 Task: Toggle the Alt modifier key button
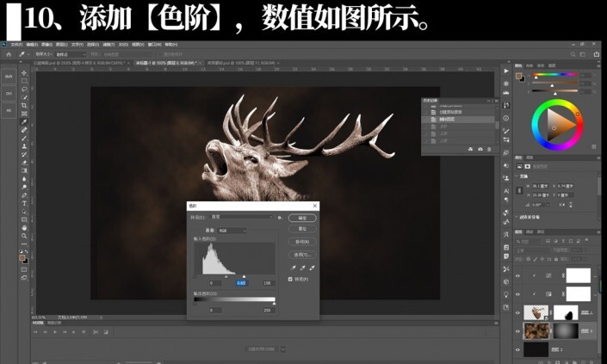(9, 110)
